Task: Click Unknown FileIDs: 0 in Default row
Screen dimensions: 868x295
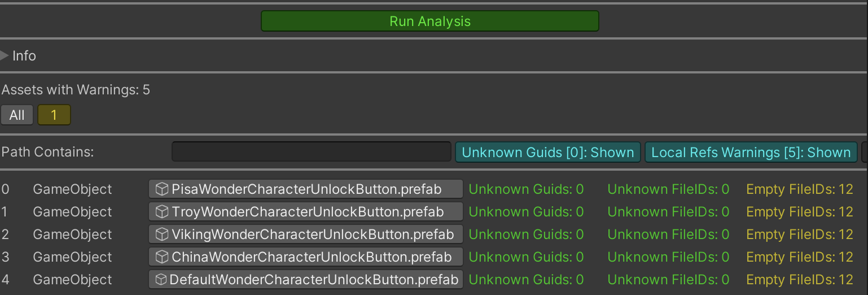Action: pos(668,280)
